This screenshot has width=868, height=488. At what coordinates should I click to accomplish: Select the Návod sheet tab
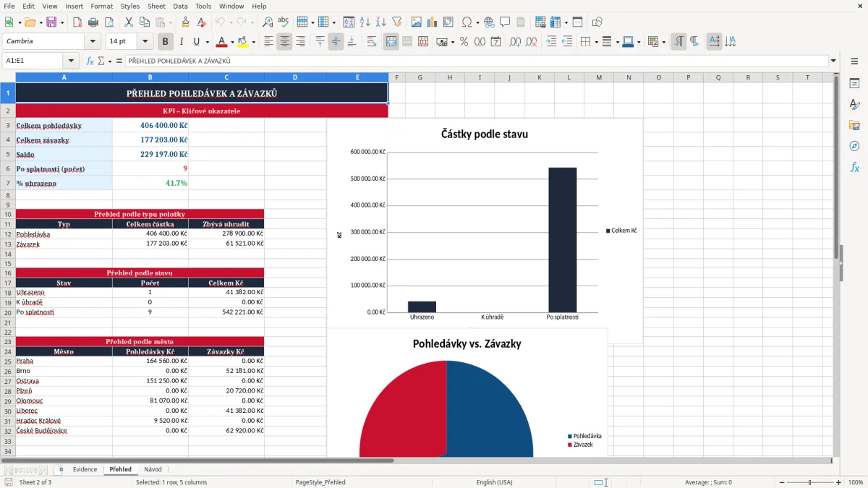coord(153,469)
